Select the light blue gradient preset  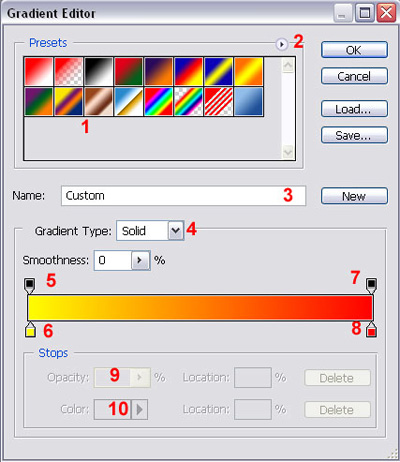pyautogui.click(x=249, y=101)
